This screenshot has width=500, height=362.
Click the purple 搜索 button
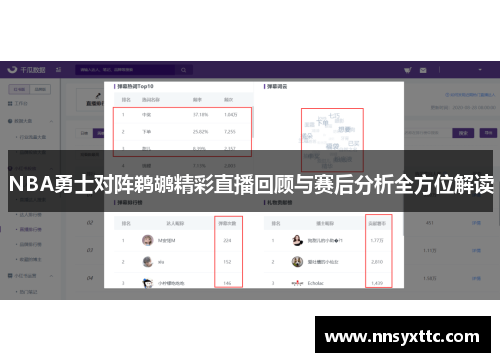point(463,133)
